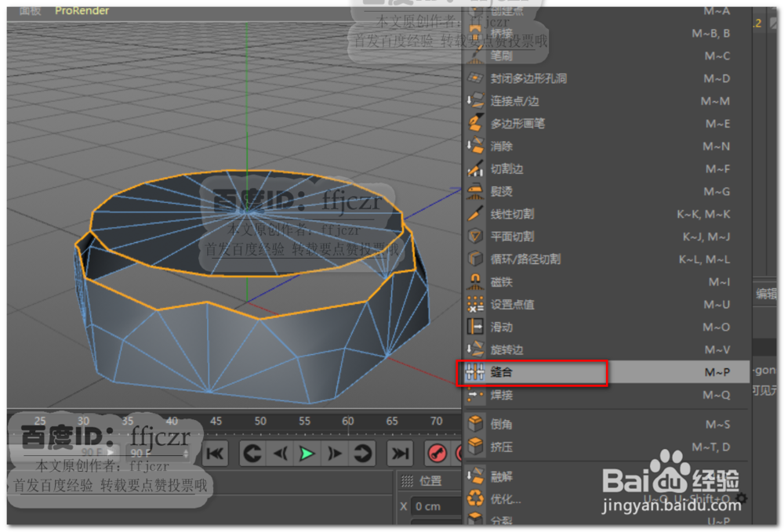Click the 位置 position column header
Screen dimensions: 784x532
pyautogui.click(x=430, y=480)
